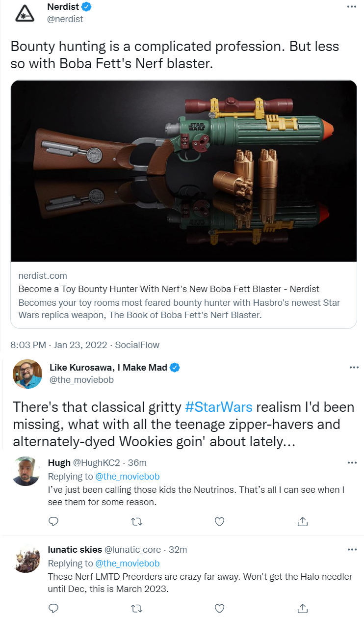Image resolution: width=364 pixels, height=618 pixels.
Task: Open more options on the_moviebob tweet
Action: [x=353, y=368]
